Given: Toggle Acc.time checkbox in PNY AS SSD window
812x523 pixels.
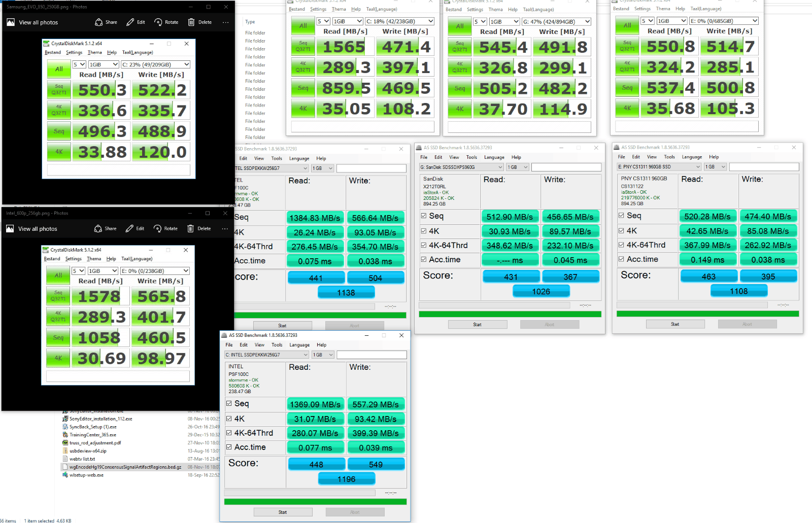Looking at the screenshot, I should [x=621, y=259].
